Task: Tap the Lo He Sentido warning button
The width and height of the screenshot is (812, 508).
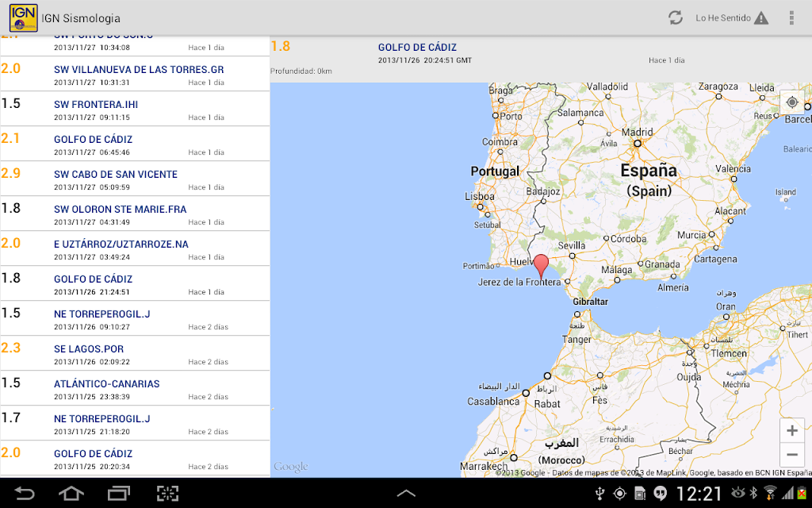Action: (x=732, y=18)
